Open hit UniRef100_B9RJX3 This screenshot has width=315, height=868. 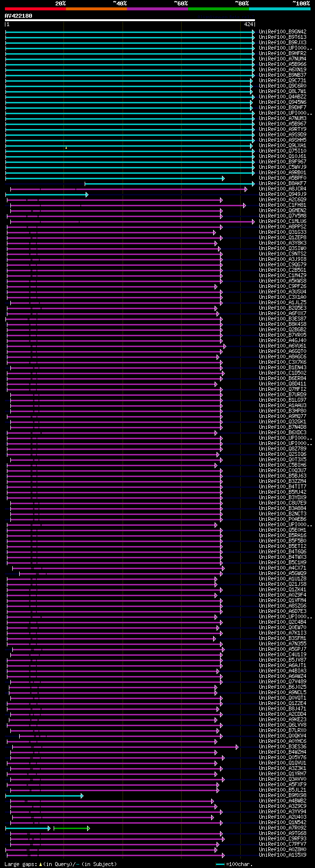(x=283, y=43)
